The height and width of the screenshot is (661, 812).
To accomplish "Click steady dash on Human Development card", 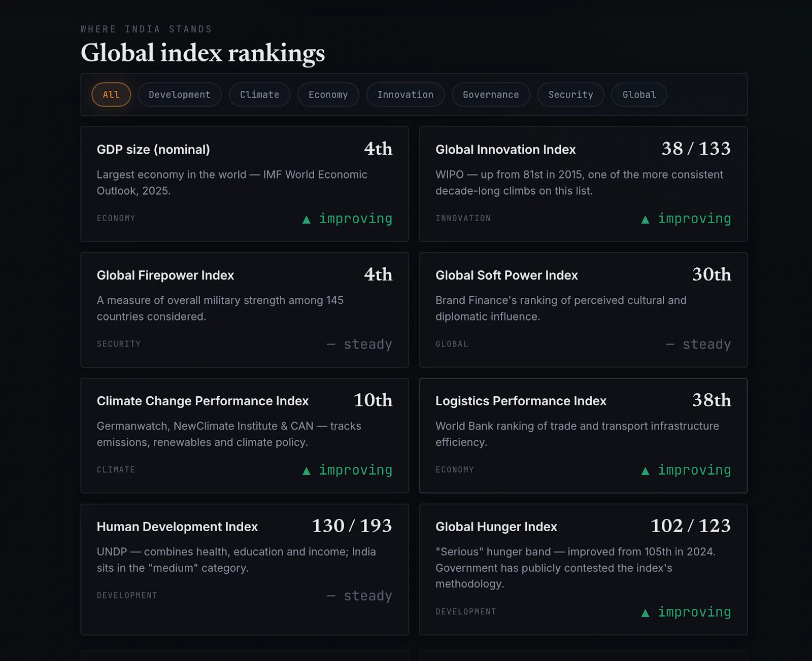I will click(331, 596).
